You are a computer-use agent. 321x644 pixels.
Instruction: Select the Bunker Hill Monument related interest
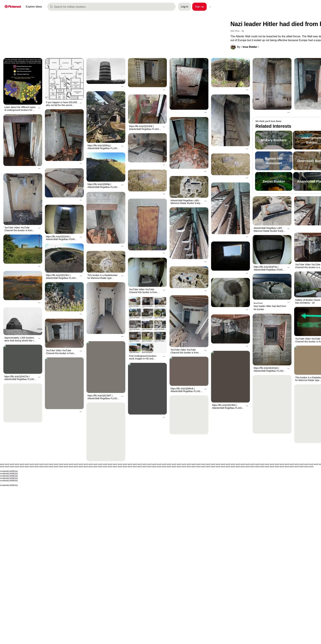[274, 161]
